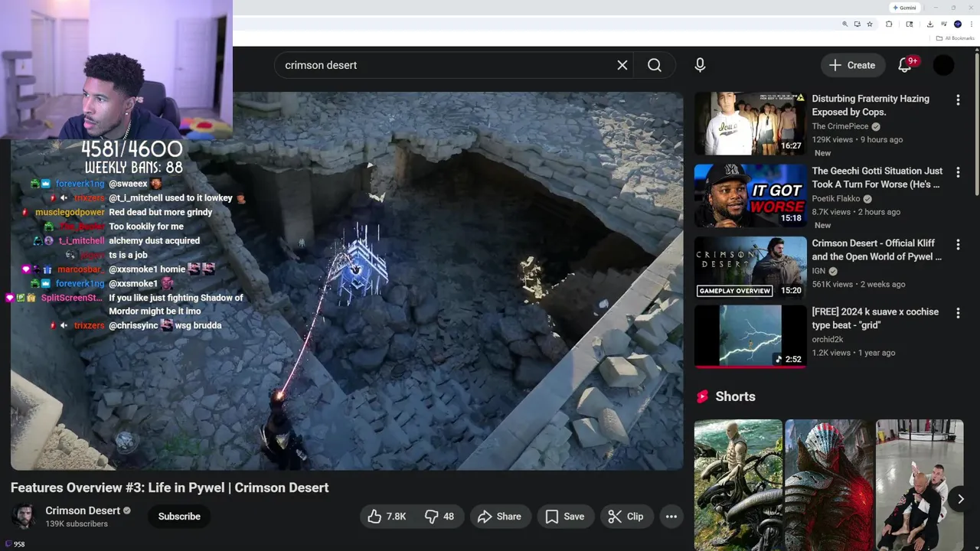Click the 'WEEKLY BANS: 88' overlay text
Image resolution: width=980 pixels, height=551 pixels.
(x=134, y=167)
